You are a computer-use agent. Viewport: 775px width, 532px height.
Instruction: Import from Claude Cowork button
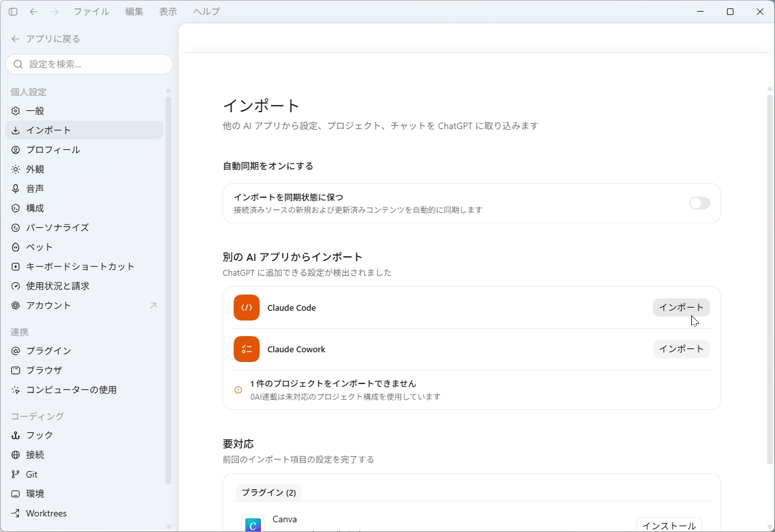pos(681,349)
